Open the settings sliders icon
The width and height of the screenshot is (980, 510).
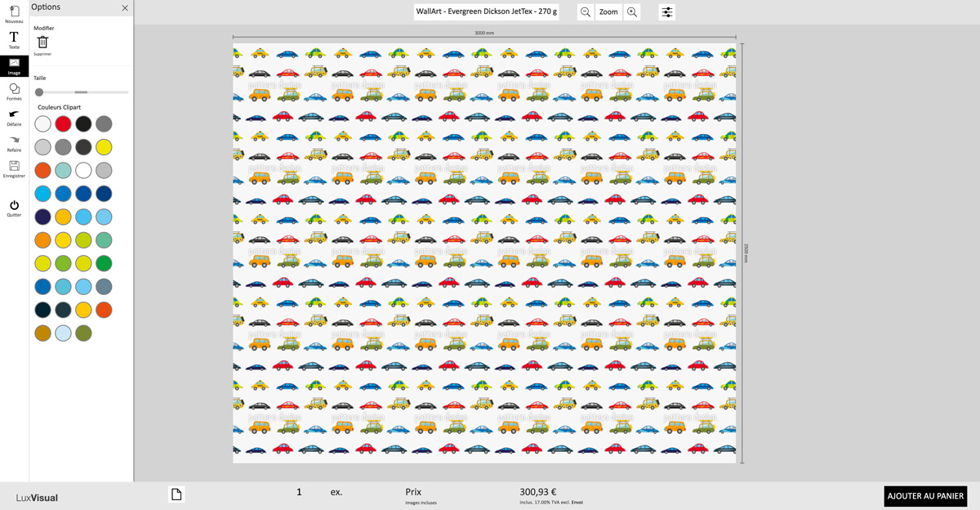667,12
